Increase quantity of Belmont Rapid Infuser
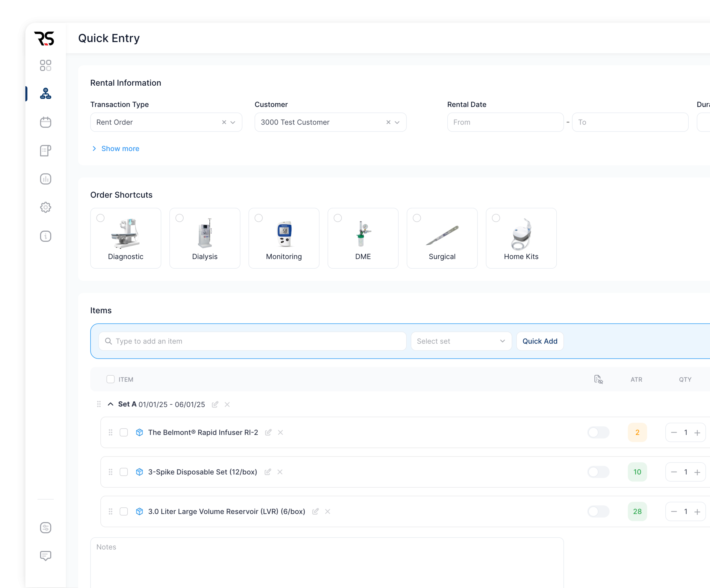Screen dimensions: 710x588 (697, 433)
